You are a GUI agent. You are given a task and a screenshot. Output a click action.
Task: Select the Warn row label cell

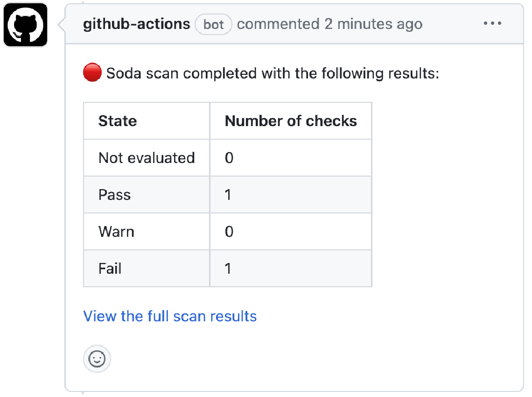point(116,232)
